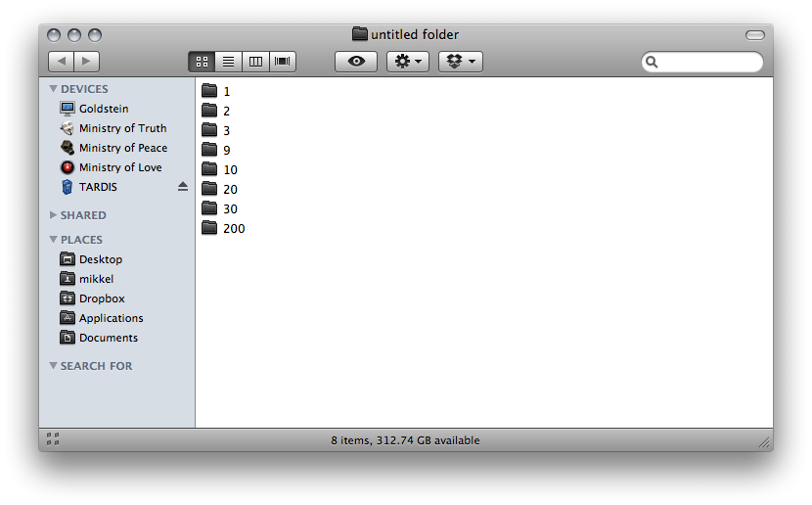This screenshot has width=812, height=505.
Task: Switch to list view
Action: [x=228, y=62]
